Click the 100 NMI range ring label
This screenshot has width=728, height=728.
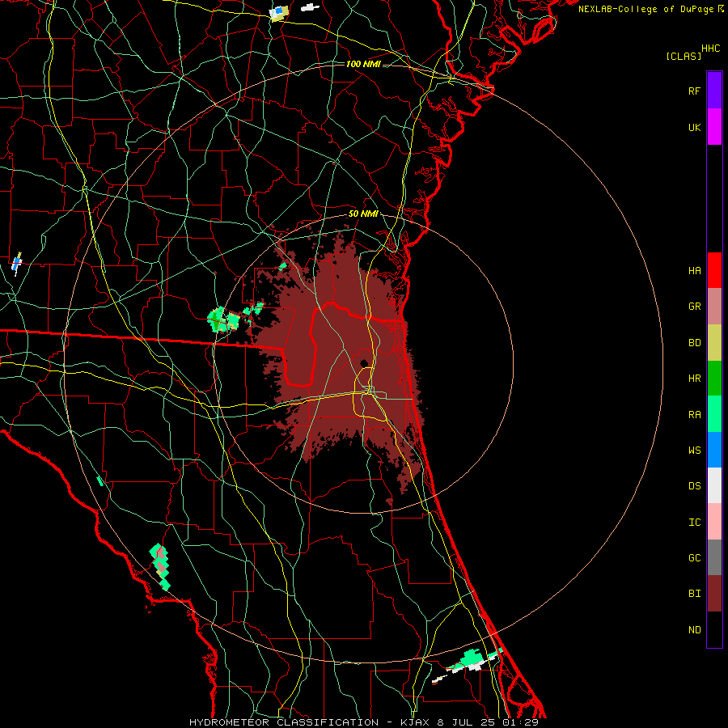363,64
